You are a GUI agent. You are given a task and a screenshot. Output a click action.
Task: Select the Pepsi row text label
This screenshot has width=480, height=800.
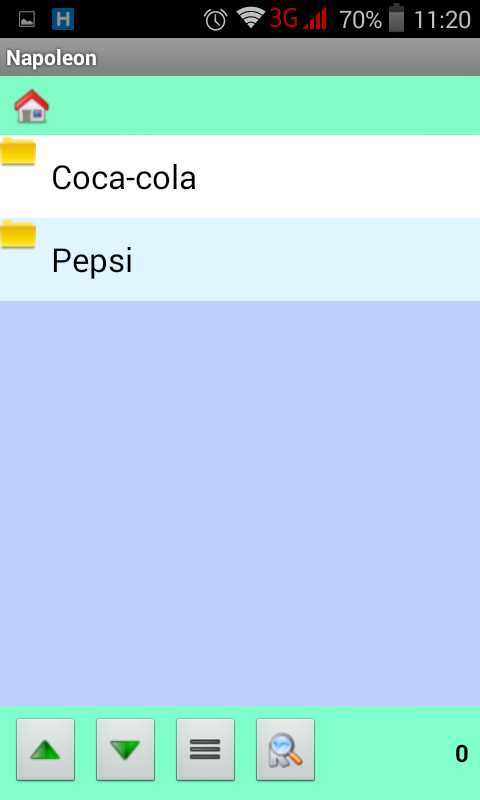tap(92, 260)
